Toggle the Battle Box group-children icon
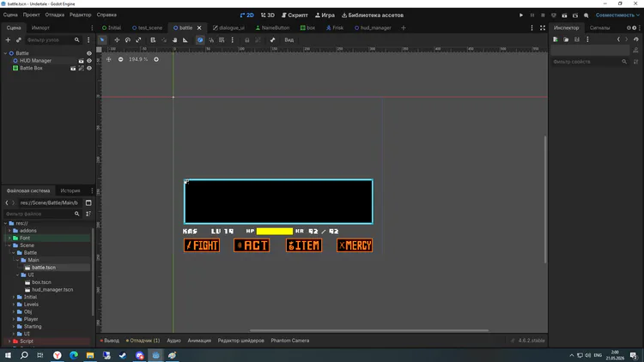644x362 pixels. [81, 68]
